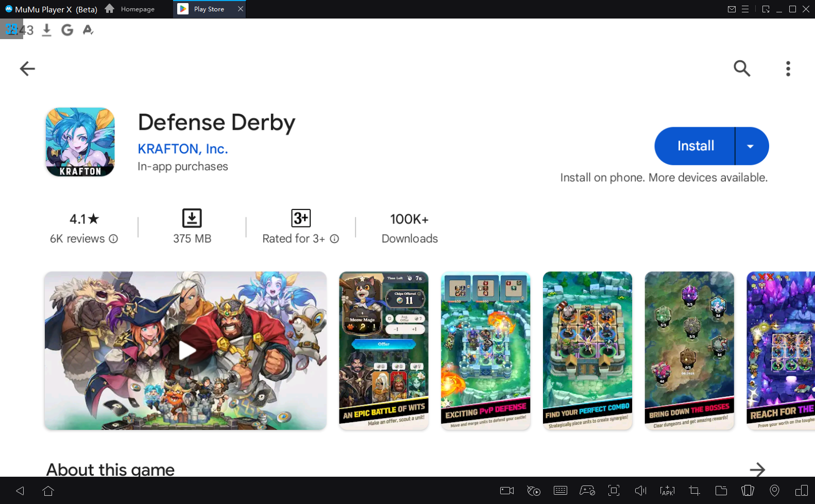
Task: Show info about the 6K reviews rating
Action: (113, 239)
